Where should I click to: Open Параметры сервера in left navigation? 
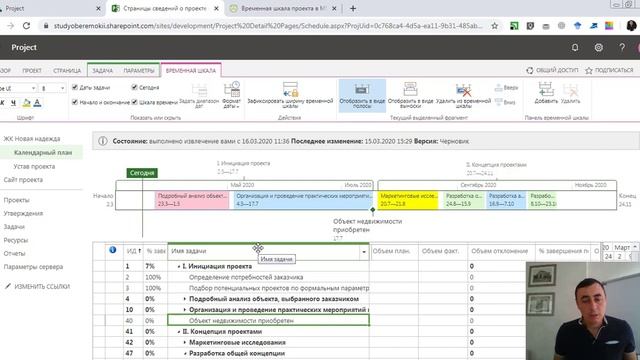click(x=33, y=267)
